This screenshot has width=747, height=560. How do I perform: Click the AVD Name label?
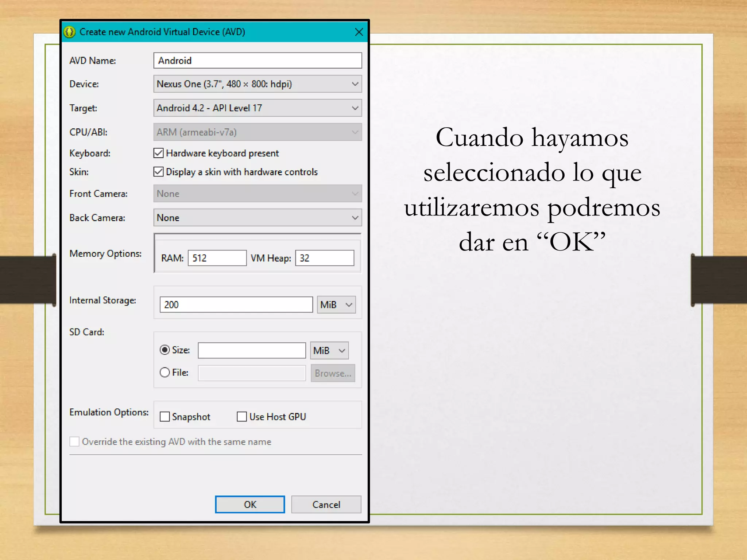point(93,61)
